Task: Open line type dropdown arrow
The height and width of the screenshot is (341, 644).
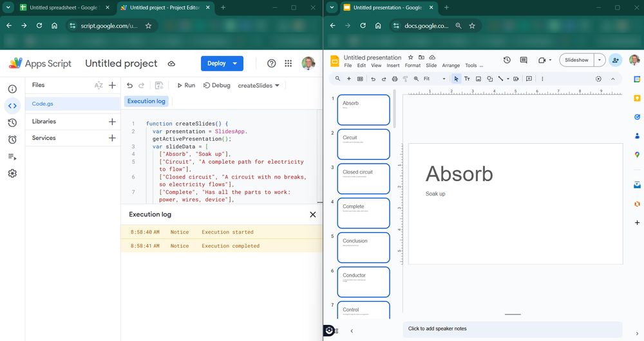Action: 508,79
